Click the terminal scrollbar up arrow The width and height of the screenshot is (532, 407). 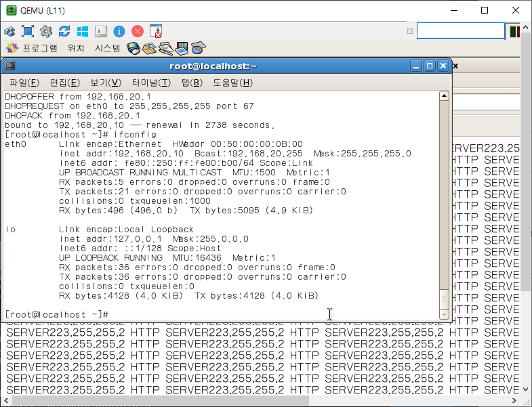(x=444, y=96)
